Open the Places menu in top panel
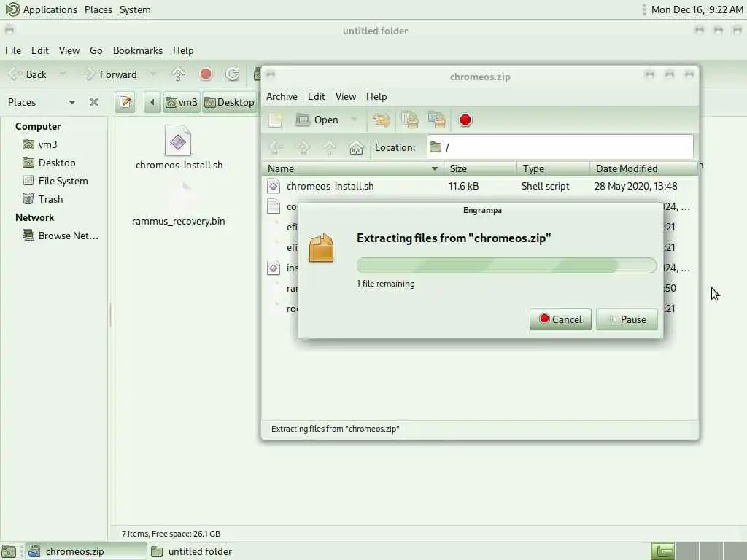This screenshot has height=560, width=747. (98, 9)
